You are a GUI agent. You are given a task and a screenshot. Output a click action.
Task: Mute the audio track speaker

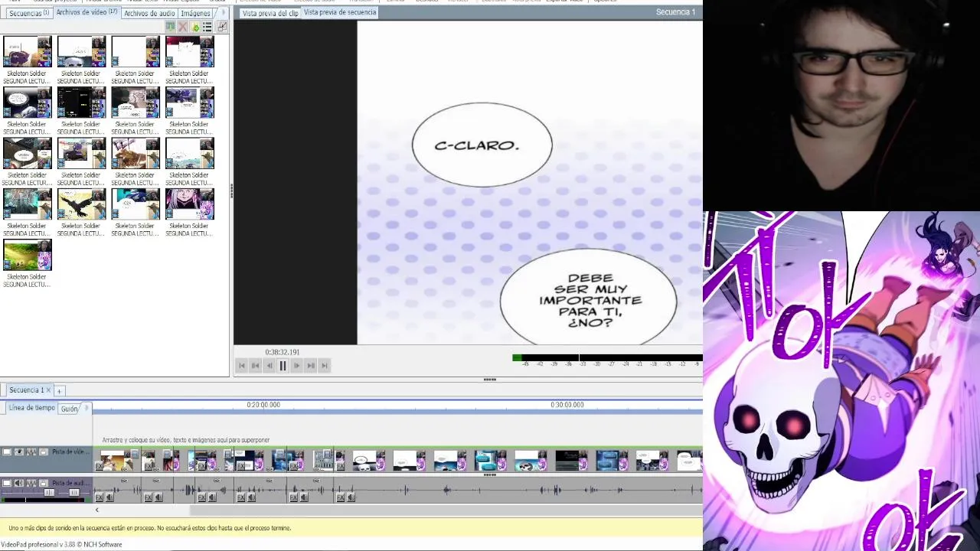[19, 483]
